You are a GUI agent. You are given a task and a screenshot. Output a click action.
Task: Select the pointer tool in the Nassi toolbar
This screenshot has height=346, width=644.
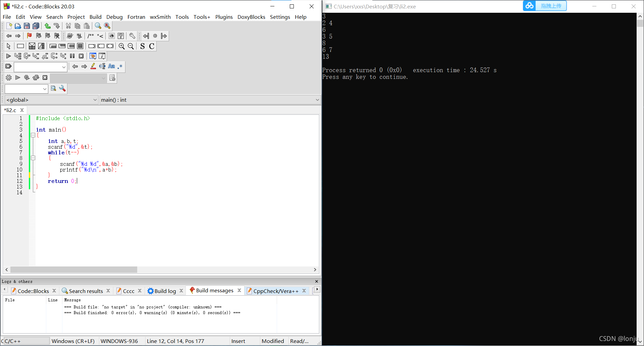[x=9, y=46]
